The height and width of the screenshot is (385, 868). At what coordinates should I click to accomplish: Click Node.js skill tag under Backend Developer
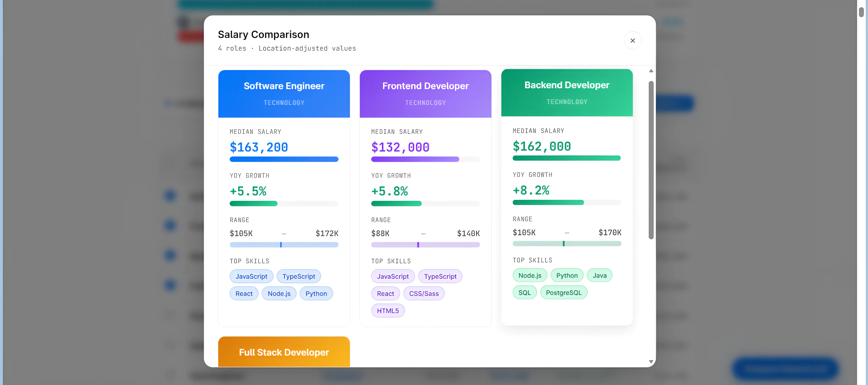530,275
